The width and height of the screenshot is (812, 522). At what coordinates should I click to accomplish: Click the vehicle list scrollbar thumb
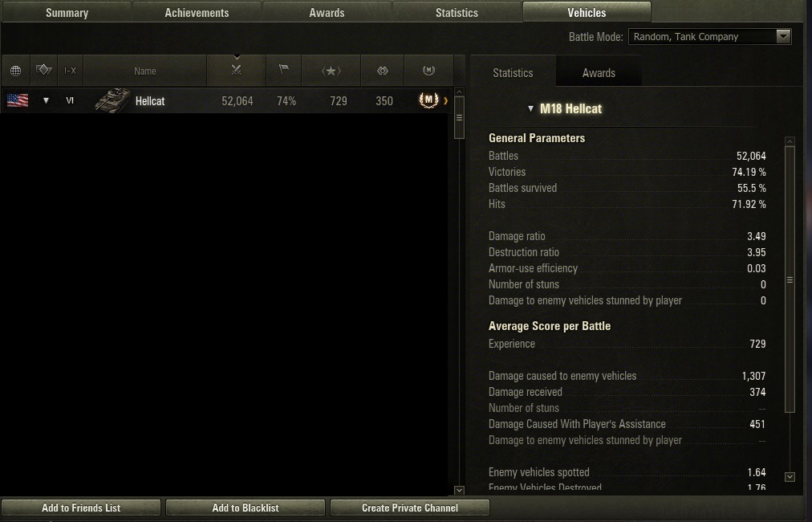click(x=459, y=118)
